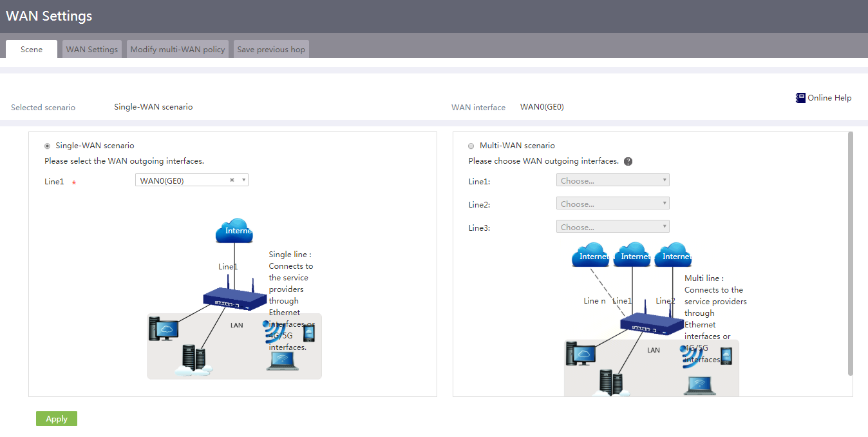Click the Wi-Fi signal icon in the single-WAN diagram
The width and height of the screenshot is (868, 437).
[x=274, y=331]
